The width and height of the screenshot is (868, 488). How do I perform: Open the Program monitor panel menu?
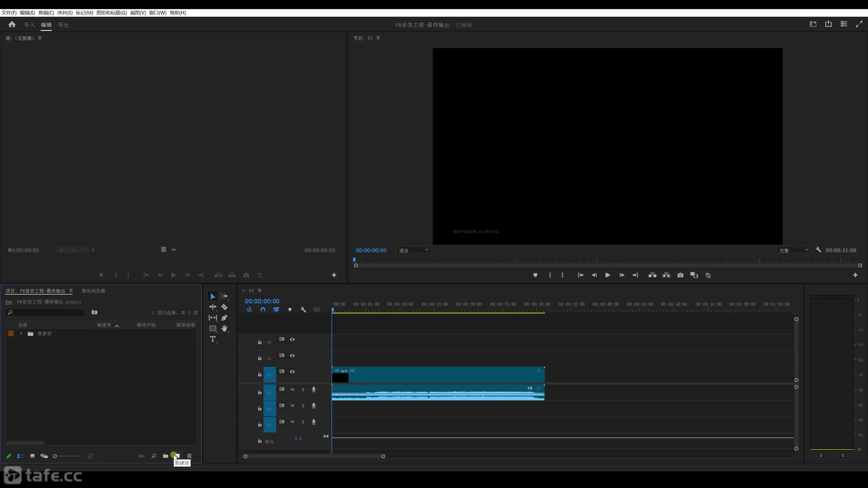(378, 38)
